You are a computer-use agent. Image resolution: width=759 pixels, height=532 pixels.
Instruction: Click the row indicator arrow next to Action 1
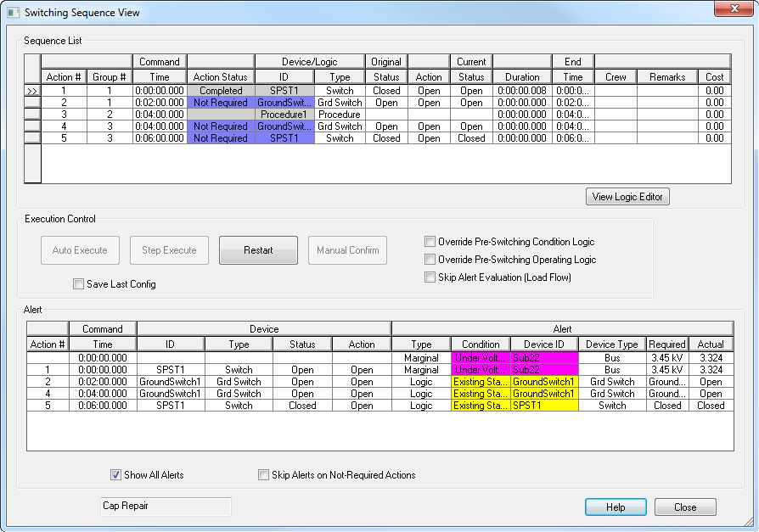pyautogui.click(x=32, y=90)
